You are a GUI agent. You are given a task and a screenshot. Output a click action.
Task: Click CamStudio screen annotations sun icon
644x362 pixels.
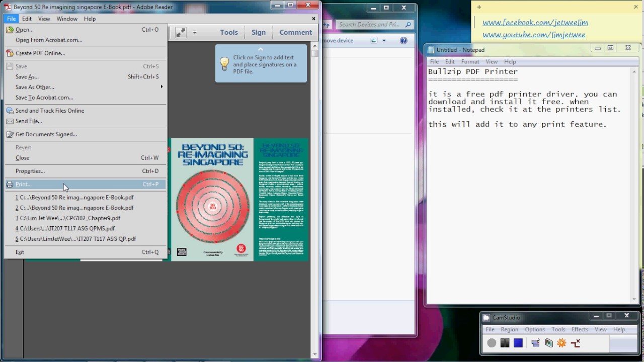coord(561,343)
